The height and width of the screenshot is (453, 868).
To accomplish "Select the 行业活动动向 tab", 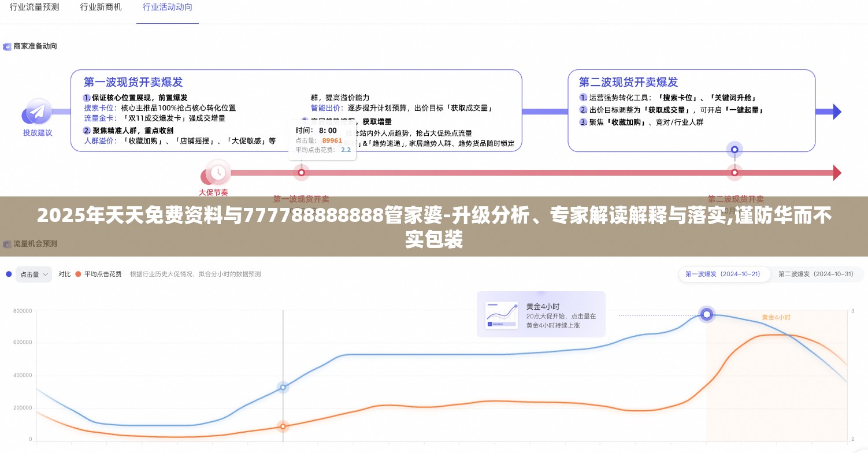I will (x=168, y=8).
